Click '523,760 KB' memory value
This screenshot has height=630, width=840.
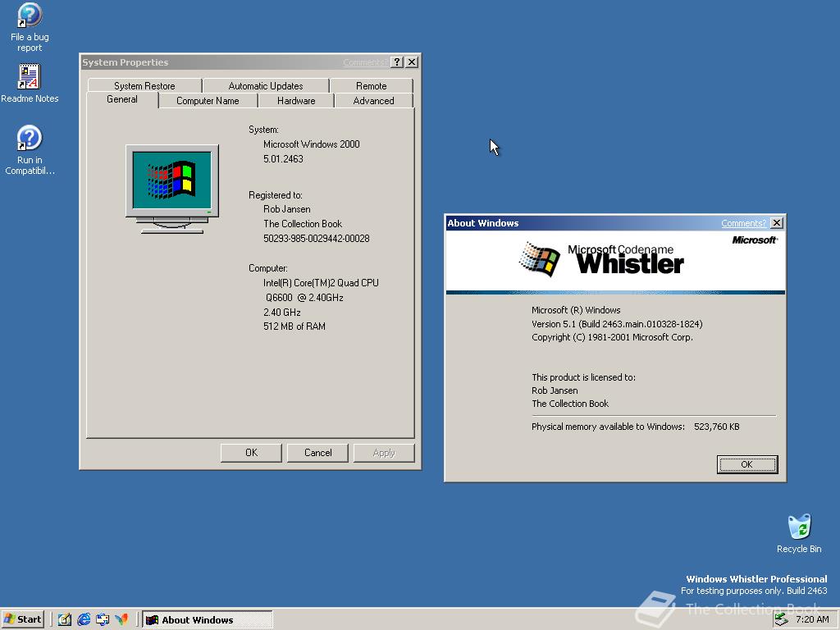pyautogui.click(x=716, y=427)
